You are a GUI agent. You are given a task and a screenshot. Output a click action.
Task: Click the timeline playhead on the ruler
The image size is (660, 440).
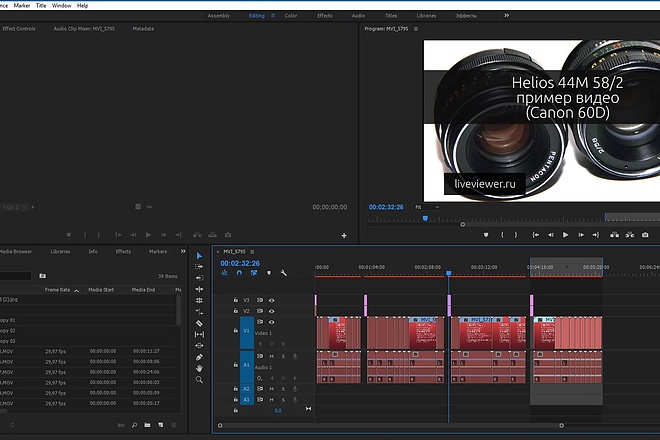point(449,273)
